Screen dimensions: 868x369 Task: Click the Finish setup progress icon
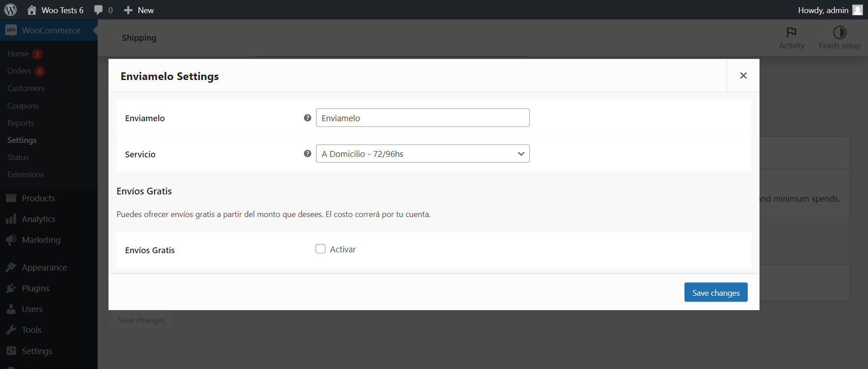[840, 33]
